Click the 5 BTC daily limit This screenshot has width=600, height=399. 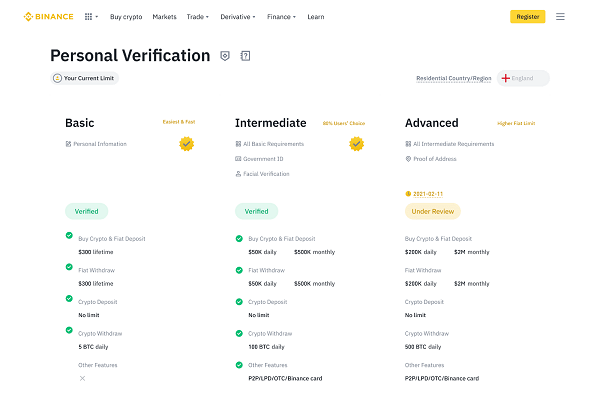93,347
